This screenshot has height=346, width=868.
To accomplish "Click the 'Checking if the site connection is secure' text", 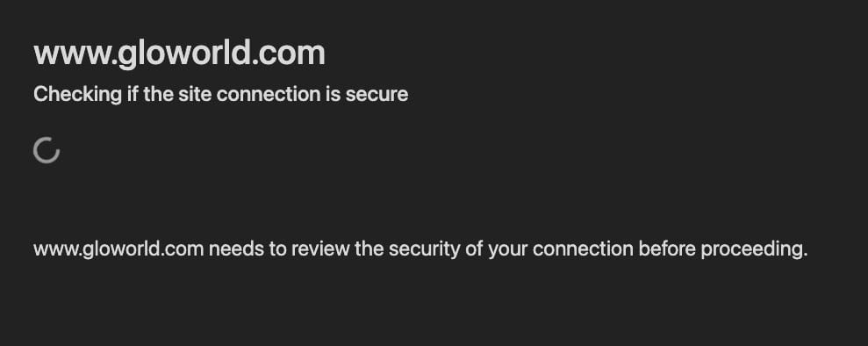I will pyautogui.click(x=221, y=94).
